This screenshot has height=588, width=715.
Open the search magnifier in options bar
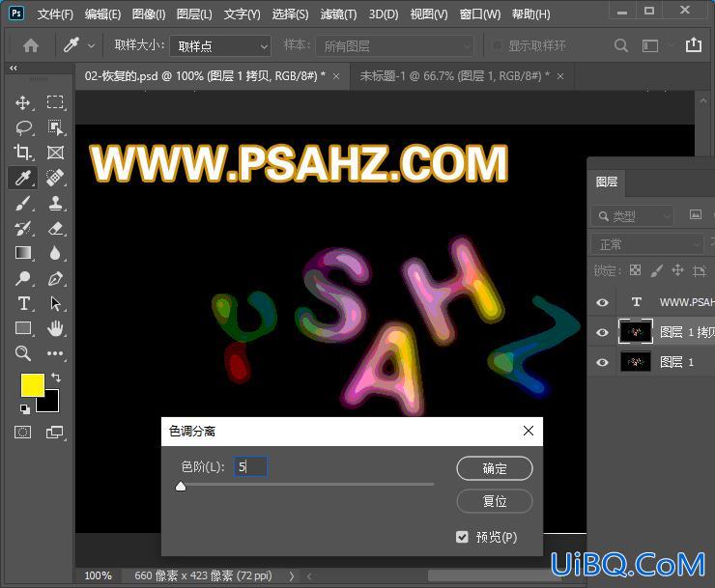click(620, 45)
